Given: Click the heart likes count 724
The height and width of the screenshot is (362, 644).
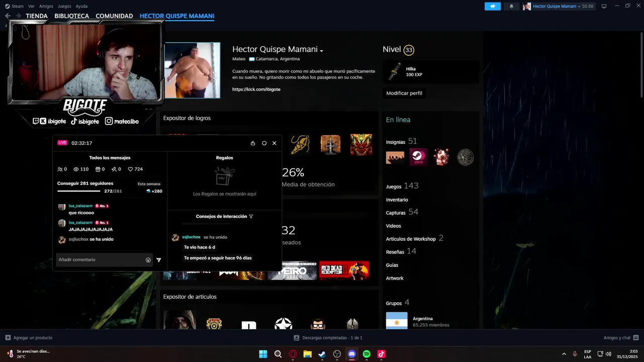Looking at the screenshot, I should 135,169.
